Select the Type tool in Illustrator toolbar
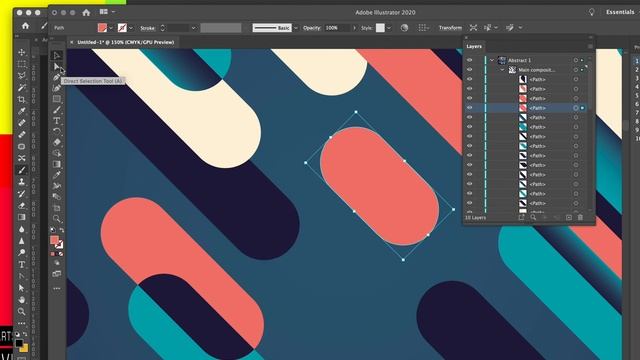Viewport: 640px width, 360px height. coord(57,120)
